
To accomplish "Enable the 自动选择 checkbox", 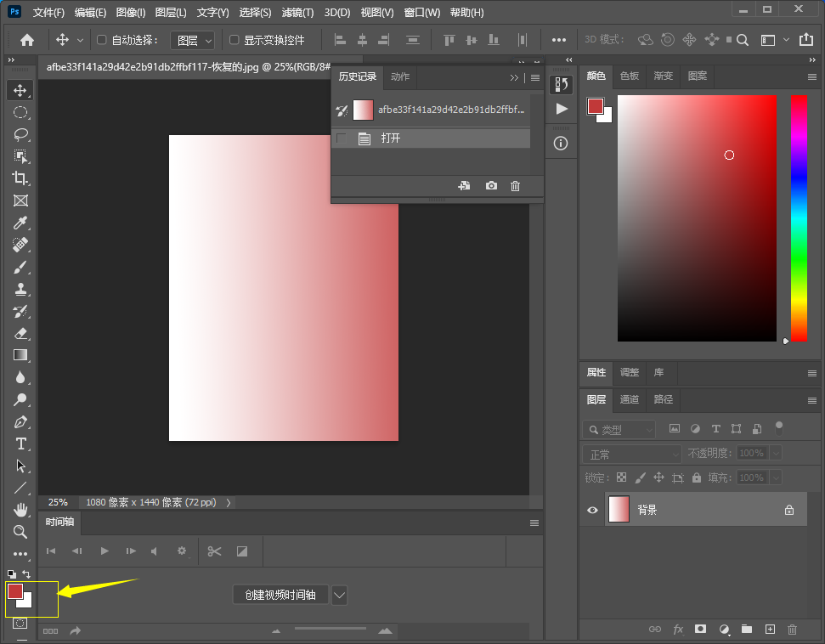I will pos(102,40).
